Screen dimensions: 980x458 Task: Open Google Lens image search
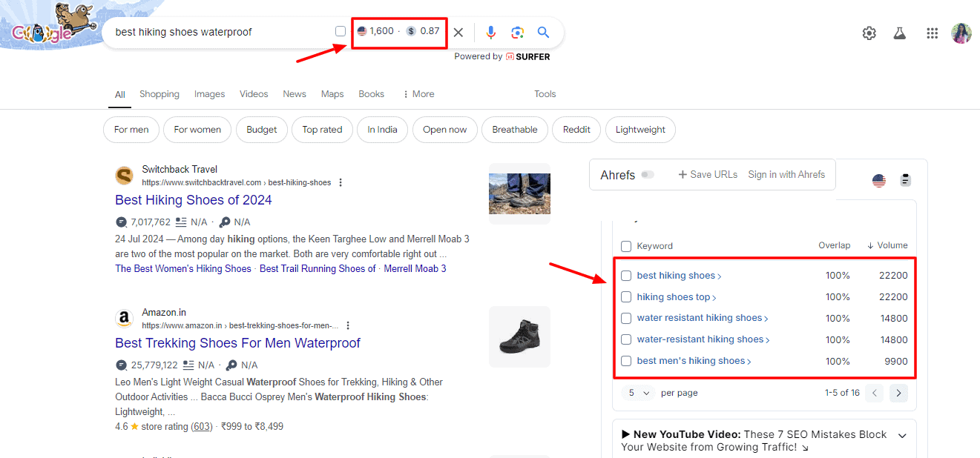(x=517, y=32)
